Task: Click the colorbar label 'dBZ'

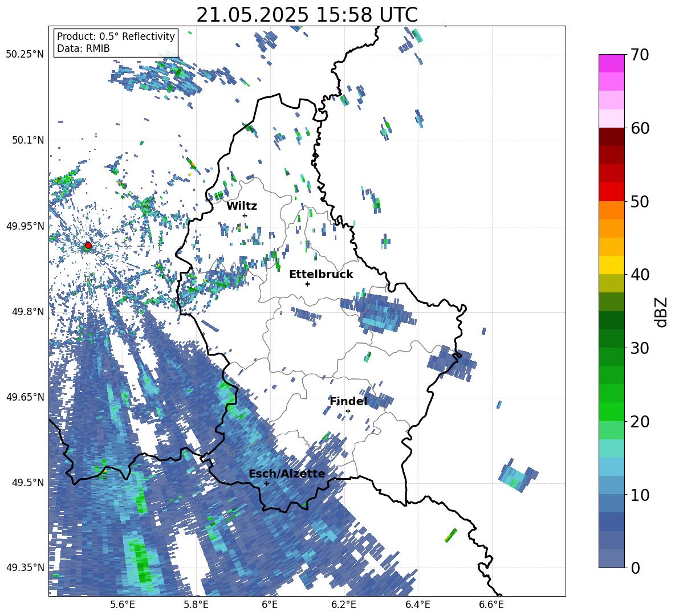Action: click(662, 312)
